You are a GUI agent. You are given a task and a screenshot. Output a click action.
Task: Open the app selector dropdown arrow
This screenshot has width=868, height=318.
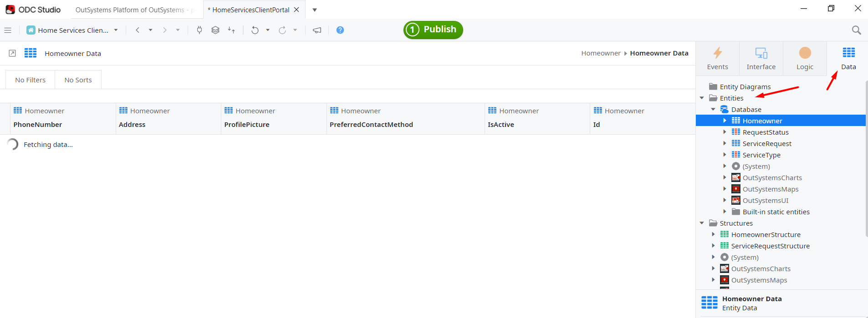116,30
